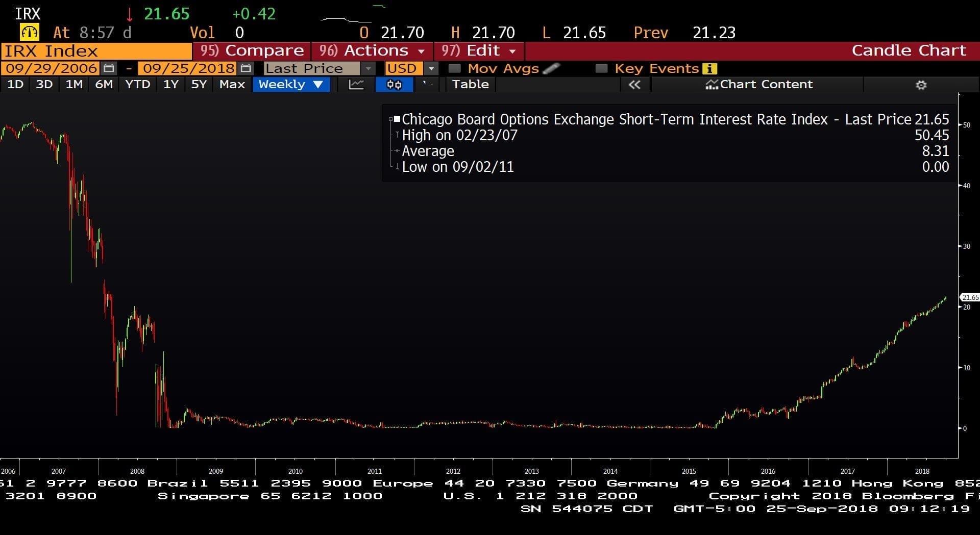
Task: Enable the Key Events checkbox
Action: (602, 68)
